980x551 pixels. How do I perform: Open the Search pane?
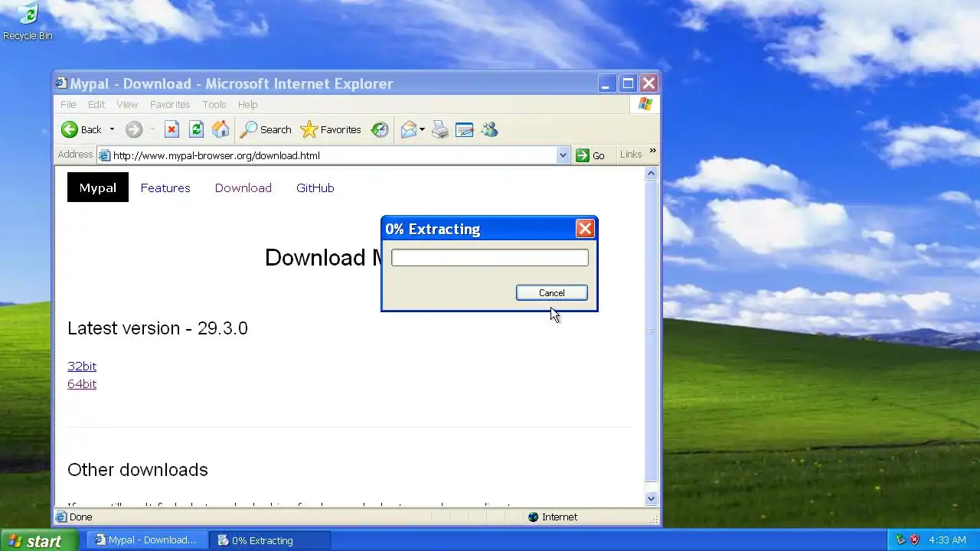click(266, 129)
